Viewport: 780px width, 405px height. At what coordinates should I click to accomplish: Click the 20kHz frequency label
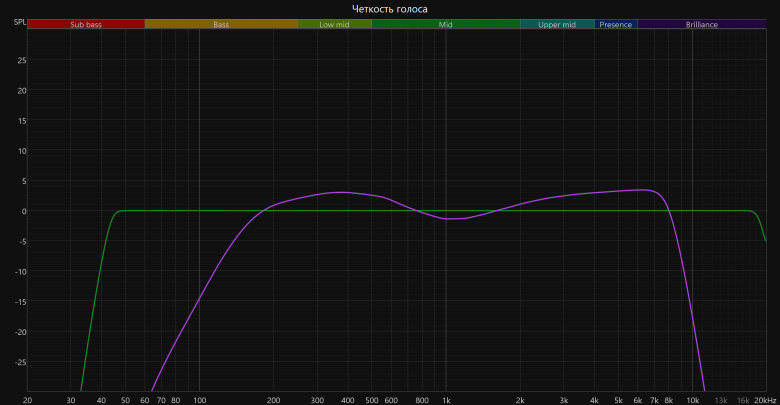[x=765, y=400]
